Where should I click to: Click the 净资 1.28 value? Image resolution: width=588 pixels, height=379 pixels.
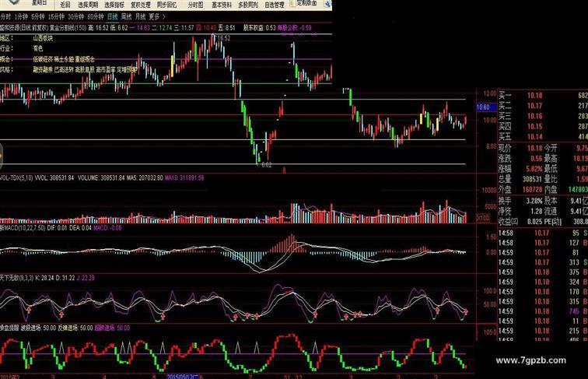536,211
